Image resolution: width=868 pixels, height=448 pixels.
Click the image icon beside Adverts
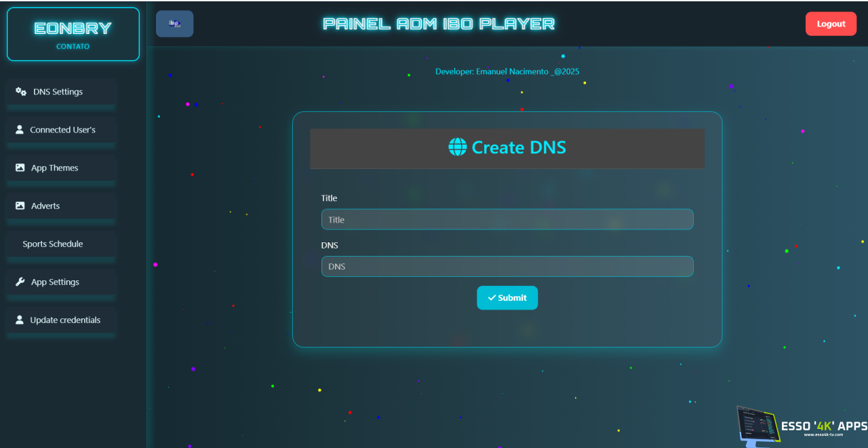(20, 206)
